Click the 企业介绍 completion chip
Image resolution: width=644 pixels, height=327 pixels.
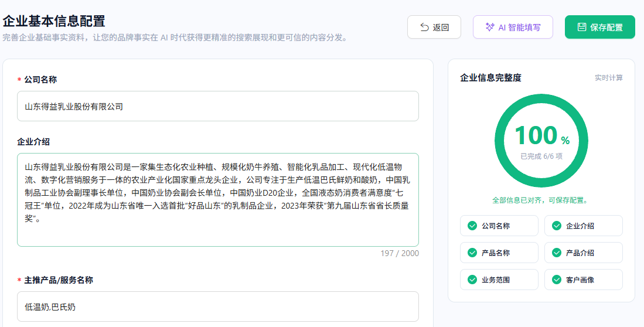point(583,226)
